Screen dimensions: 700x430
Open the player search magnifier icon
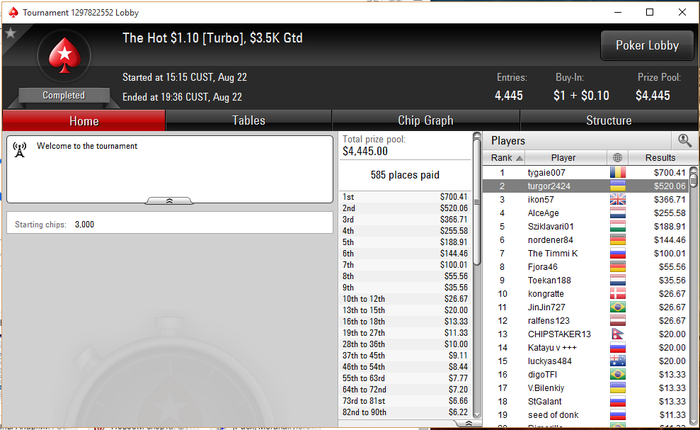[684, 140]
